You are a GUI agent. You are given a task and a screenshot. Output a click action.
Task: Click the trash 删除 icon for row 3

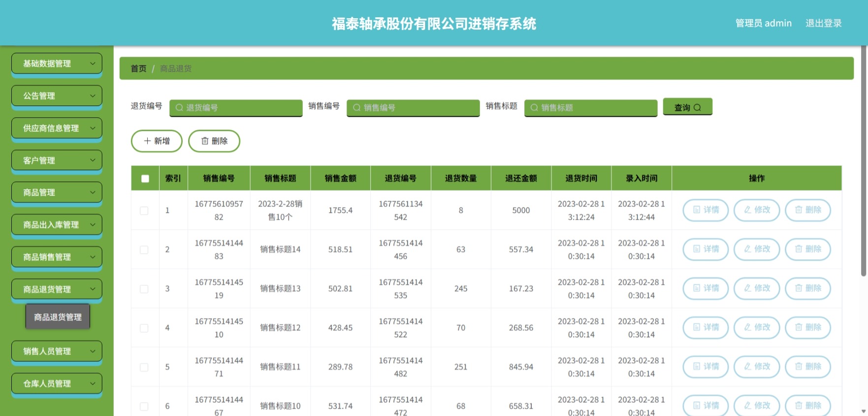[799, 288]
